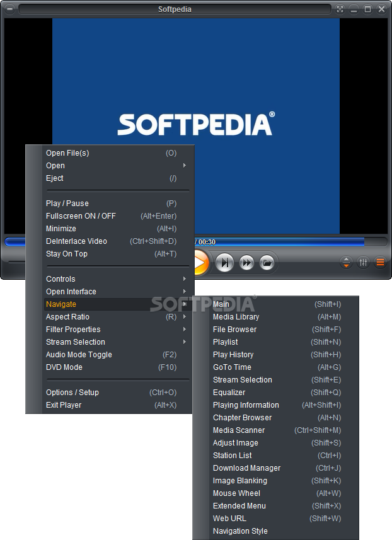Select Open File(s) menu entry
Image resolution: width=392 pixels, height=540 pixels.
click(x=117, y=153)
